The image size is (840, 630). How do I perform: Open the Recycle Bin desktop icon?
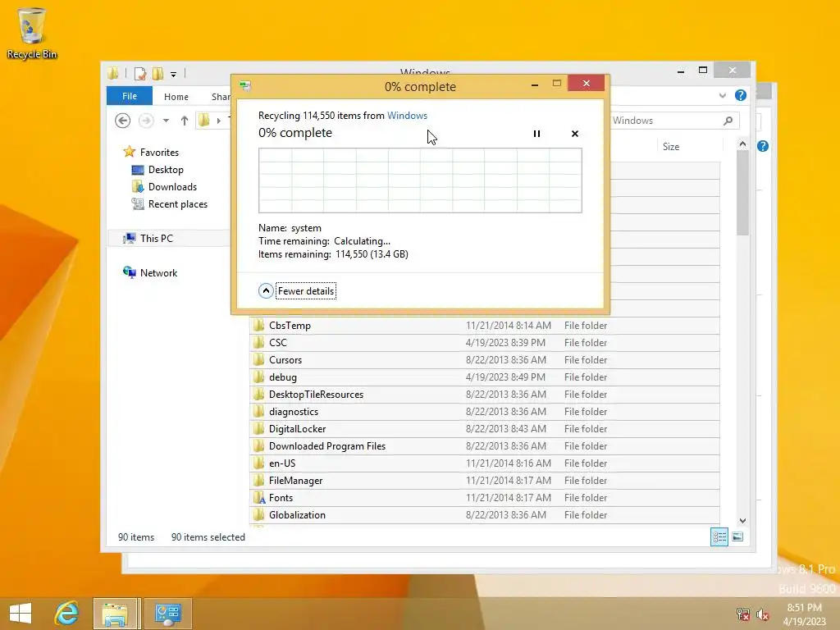[32, 33]
